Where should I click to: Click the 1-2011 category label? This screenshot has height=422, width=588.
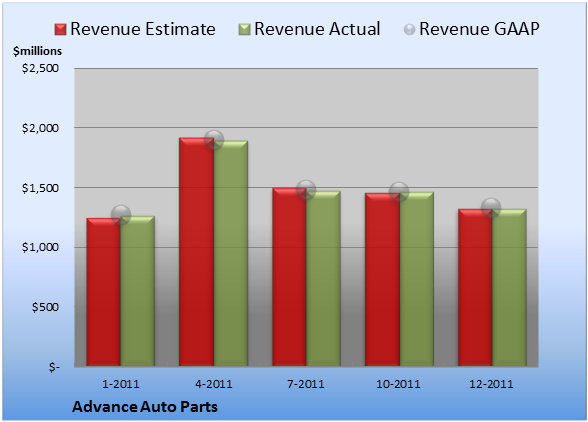coord(121,384)
